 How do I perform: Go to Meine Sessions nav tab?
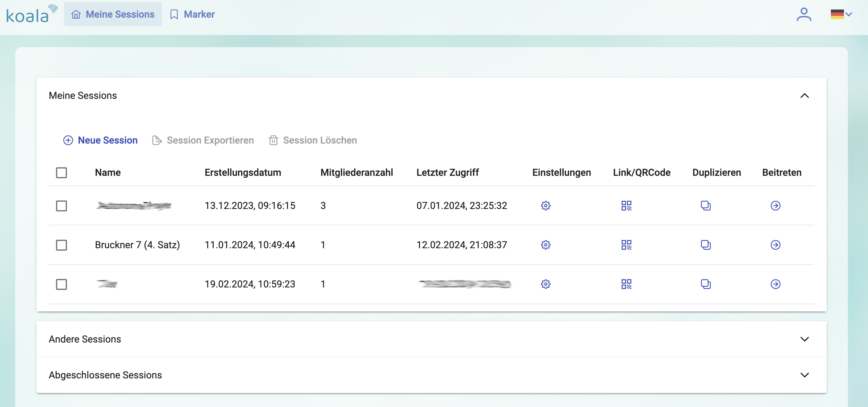click(113, 14)
